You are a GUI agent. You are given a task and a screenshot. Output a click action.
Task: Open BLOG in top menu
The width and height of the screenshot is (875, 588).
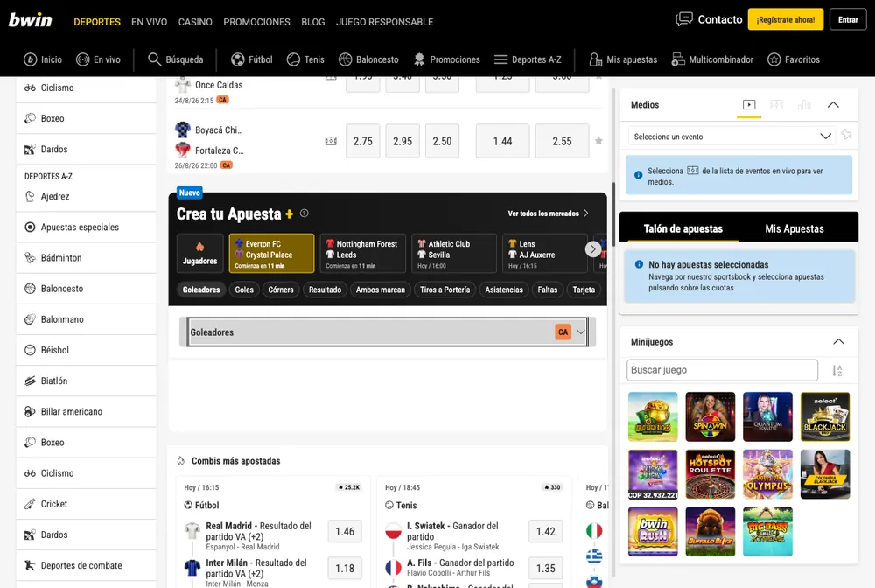313,22
